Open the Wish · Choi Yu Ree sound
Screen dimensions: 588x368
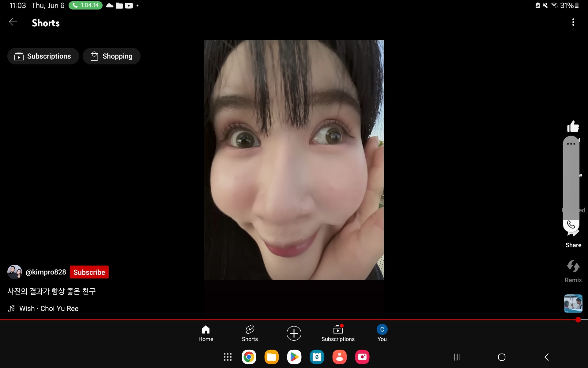click(x=49, y=309)
